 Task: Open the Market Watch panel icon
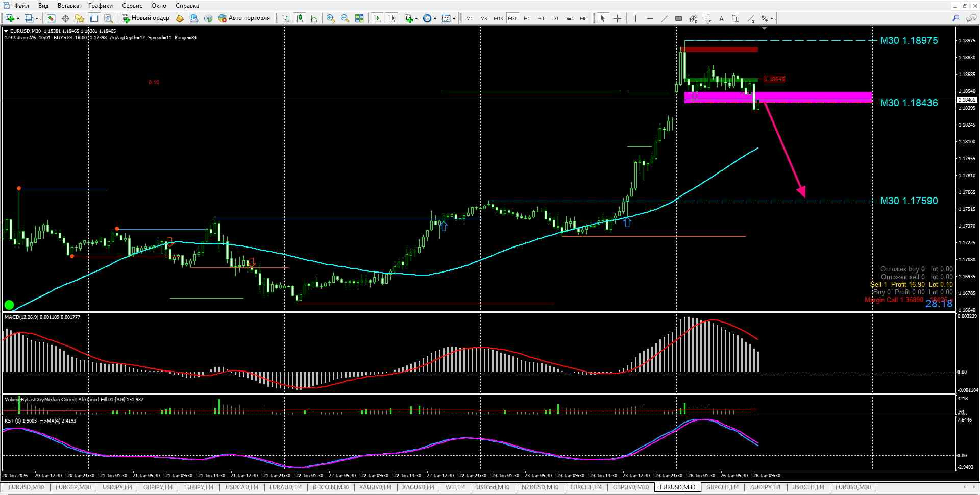tap(51, 18)
